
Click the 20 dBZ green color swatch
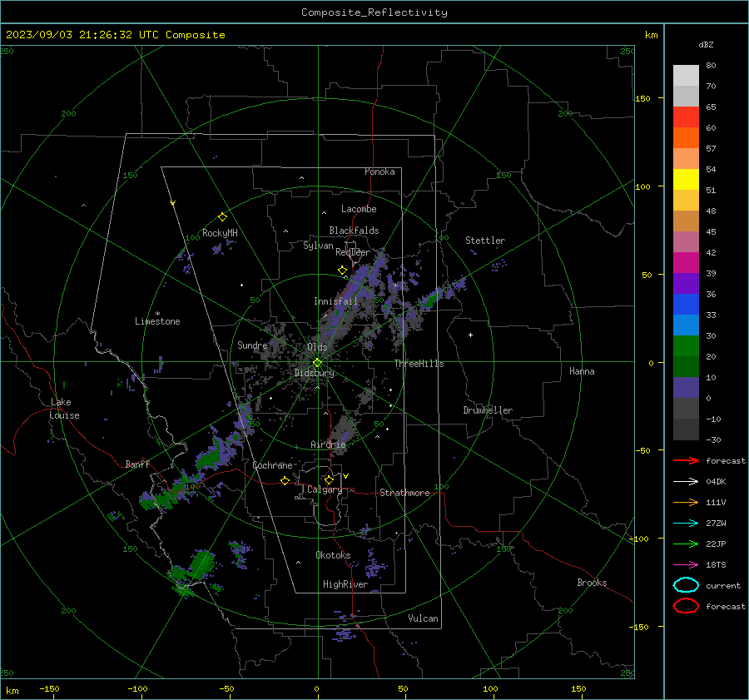tap(686, 346)
